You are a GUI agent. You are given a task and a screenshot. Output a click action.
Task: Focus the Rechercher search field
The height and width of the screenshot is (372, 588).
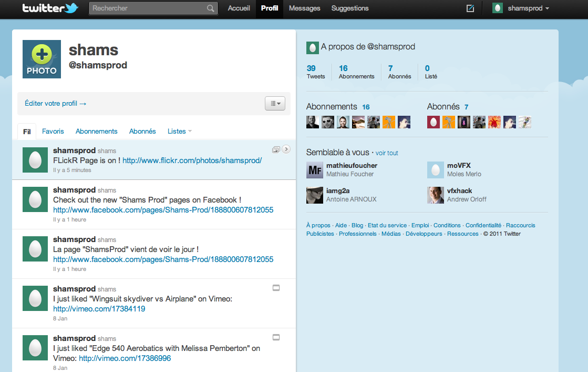click(147, 8)
